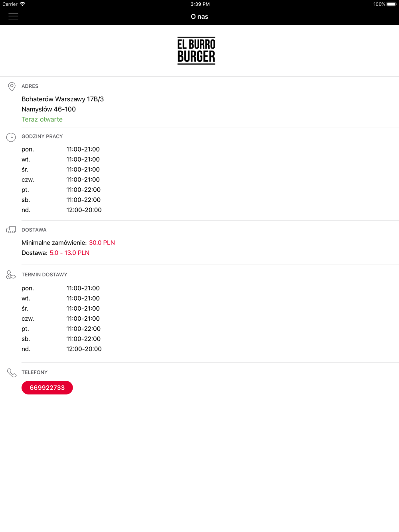
Task: Tap czw. row under Termin dostawy
Action: coord(61,318)
